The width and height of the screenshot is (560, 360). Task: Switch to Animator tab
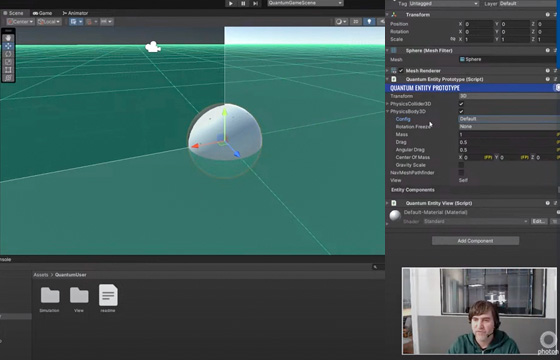tap(75, 13)
